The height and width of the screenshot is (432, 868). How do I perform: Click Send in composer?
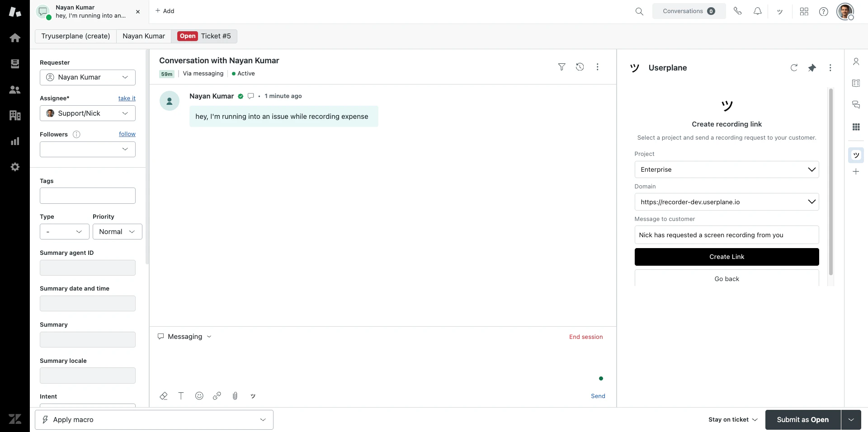(598, 396)
